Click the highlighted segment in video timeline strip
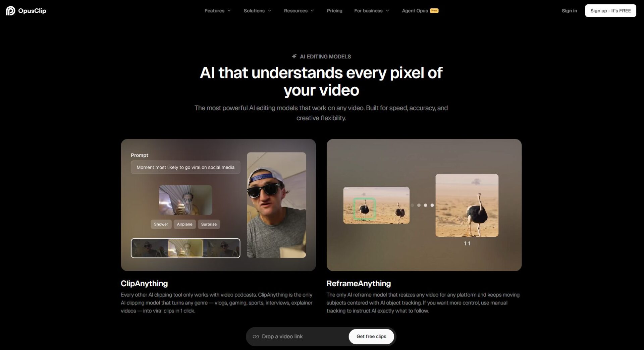The height and width of the screenshot is (350, 644). (185, 248)
